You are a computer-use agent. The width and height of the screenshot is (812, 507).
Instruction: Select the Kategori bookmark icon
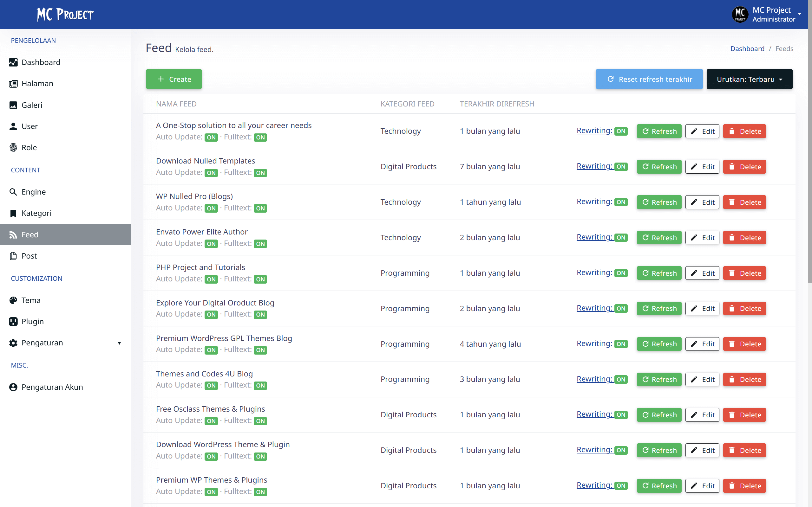(13, 213)
